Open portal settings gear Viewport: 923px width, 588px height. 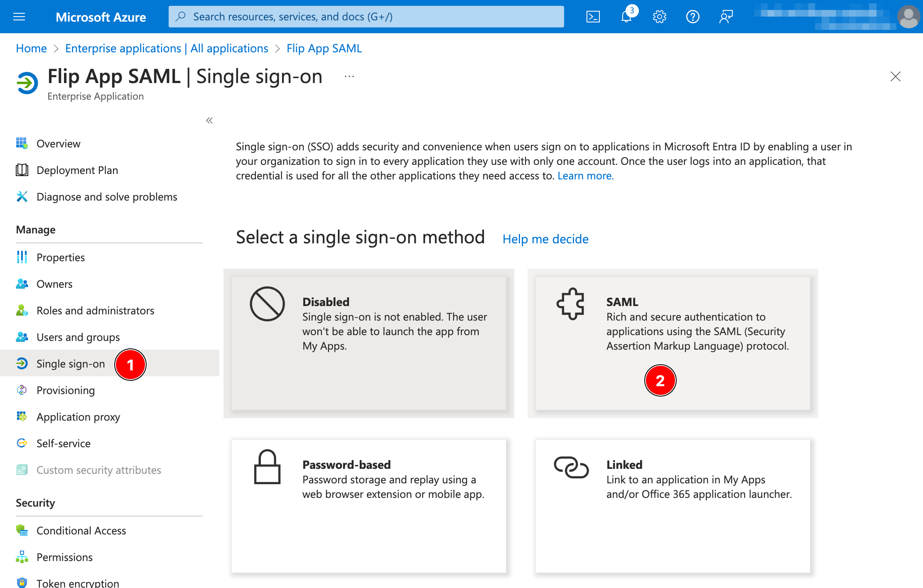coord(660,17)
